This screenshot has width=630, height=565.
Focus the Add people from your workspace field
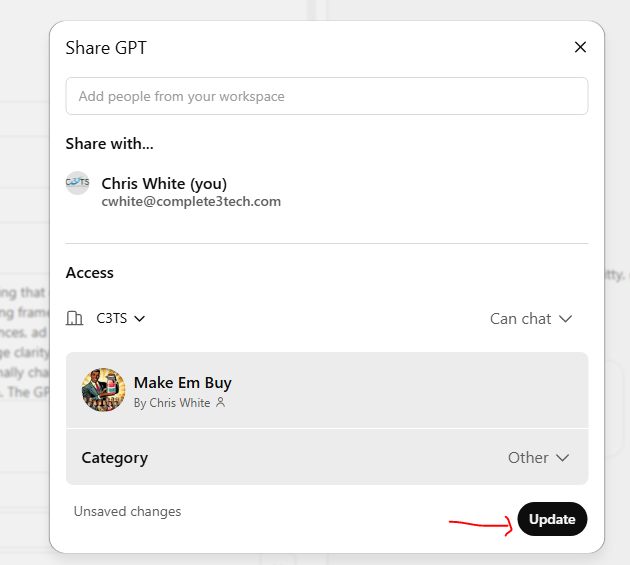326,96
